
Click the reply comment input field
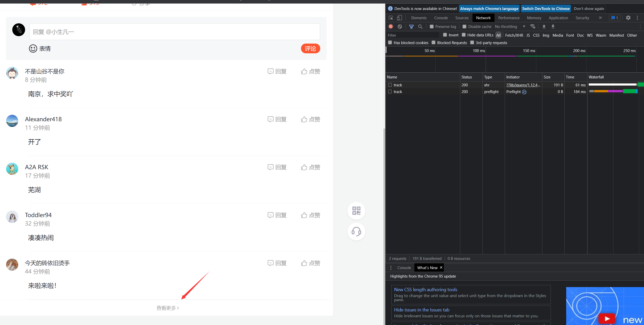click(x=175, y=32)
